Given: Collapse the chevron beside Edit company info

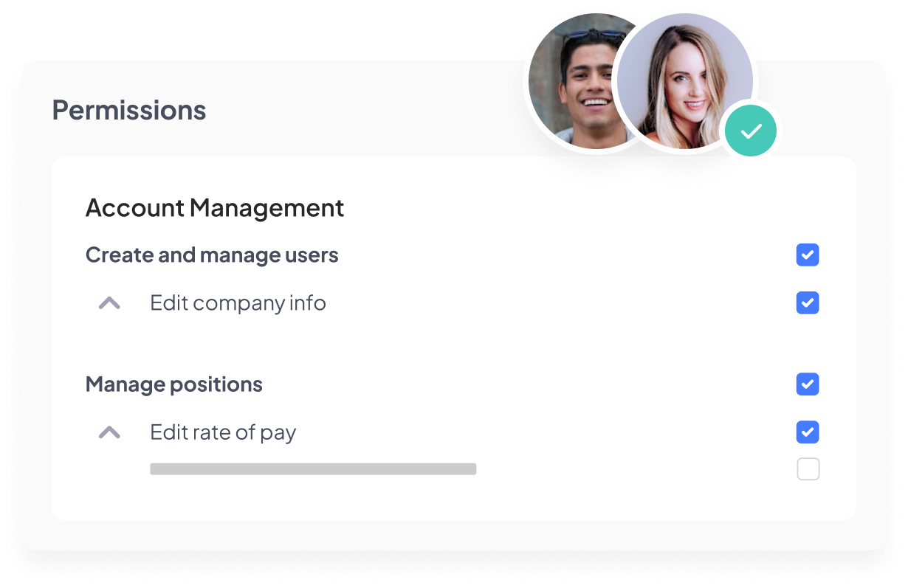Looking at the screenshot, I should 109,303.
